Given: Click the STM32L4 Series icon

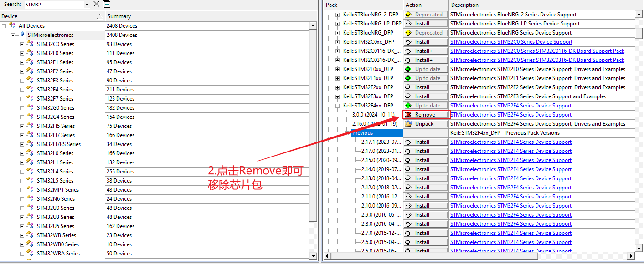Looking at the screenshot, I should click(x=30, y=172).
